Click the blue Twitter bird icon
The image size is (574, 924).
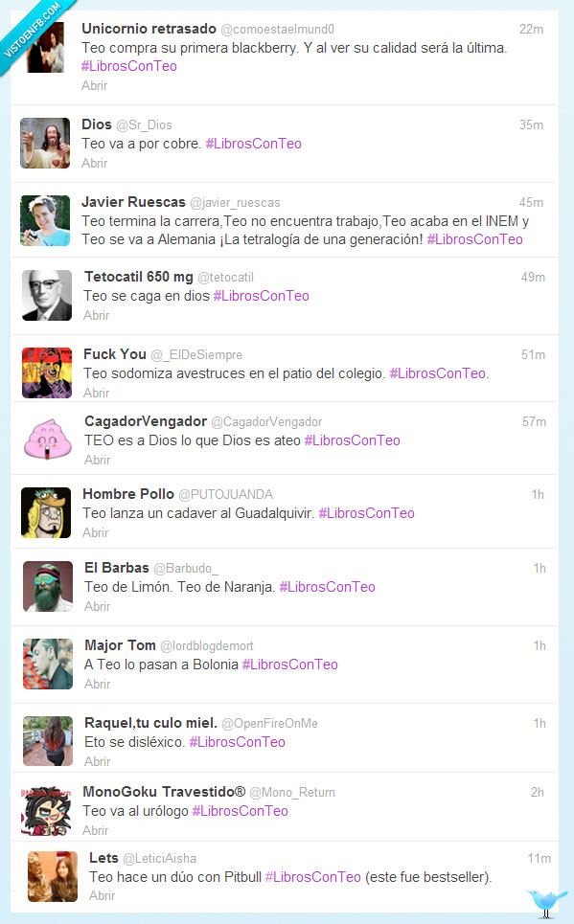546,903
